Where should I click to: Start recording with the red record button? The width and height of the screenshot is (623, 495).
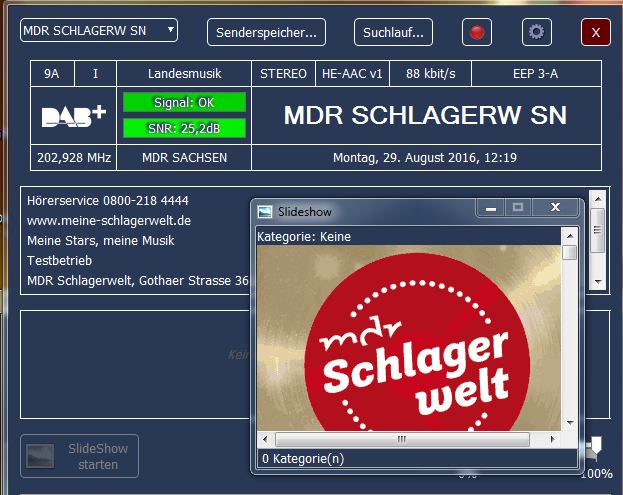pos(477,32)
